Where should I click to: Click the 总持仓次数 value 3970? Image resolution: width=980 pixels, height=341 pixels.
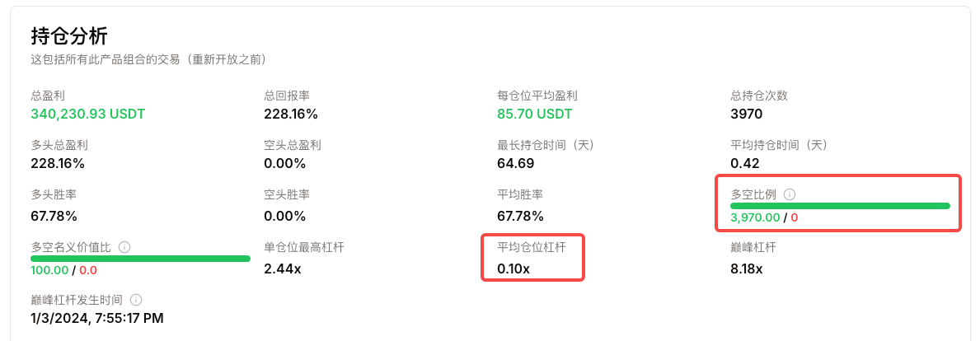(746, 114)
